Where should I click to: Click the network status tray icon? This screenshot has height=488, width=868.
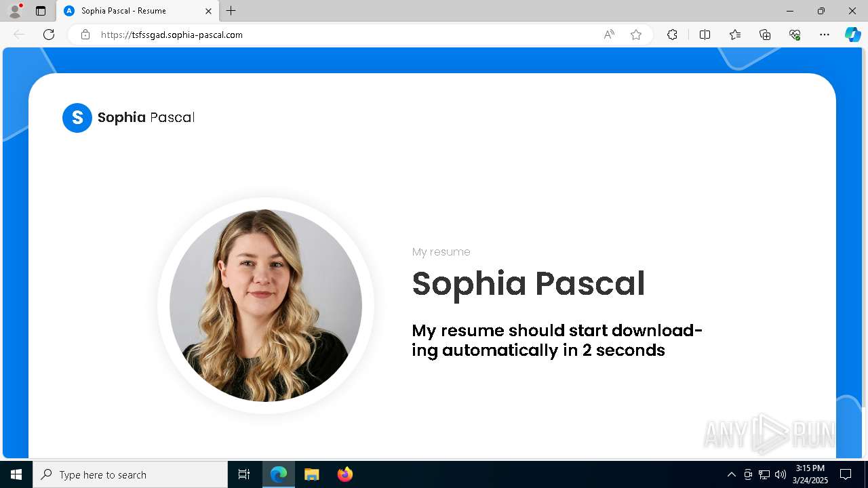coord(764,474)
